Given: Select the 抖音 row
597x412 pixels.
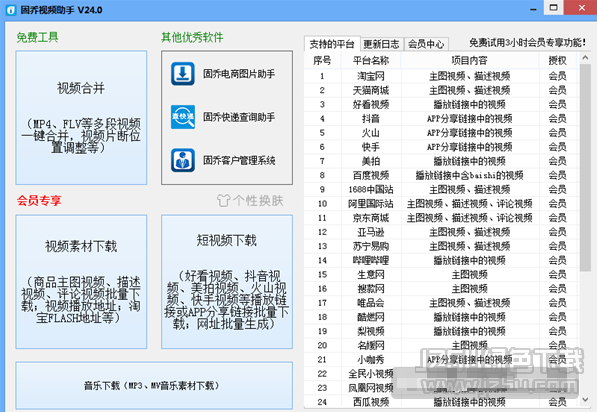Looking at the screenshot, I should tap(442, 119).
